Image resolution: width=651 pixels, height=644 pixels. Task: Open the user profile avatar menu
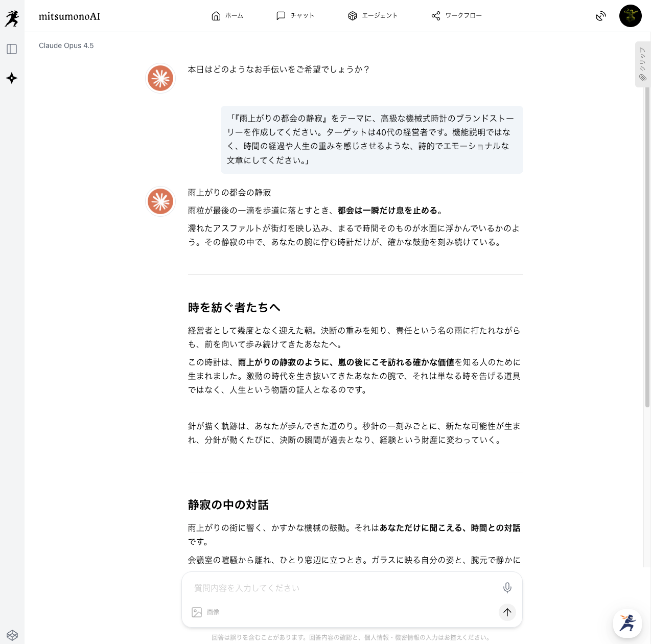[630, 16]
